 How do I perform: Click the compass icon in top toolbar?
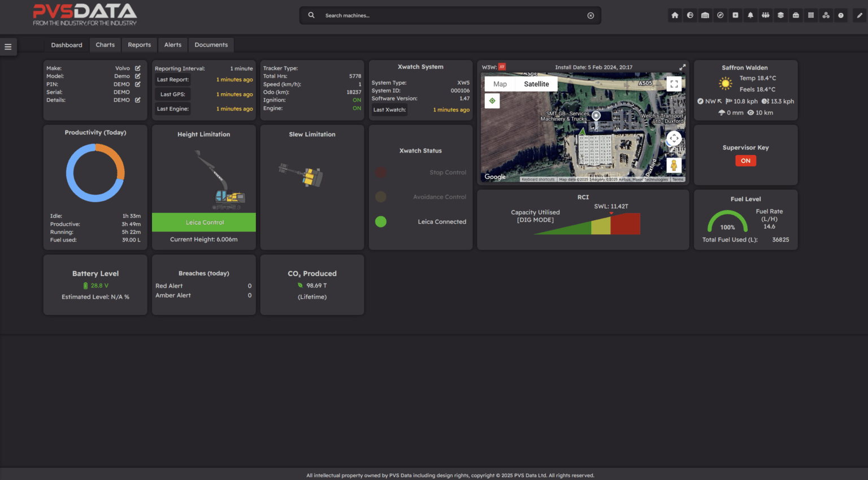point(720,15)
